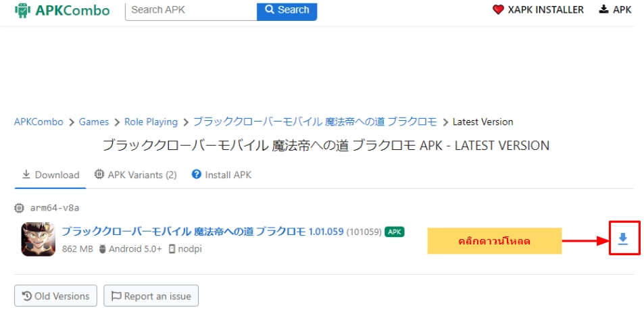Click the blue Search button
The height and width of the screenshot is (316, 644).
point(287,10)
